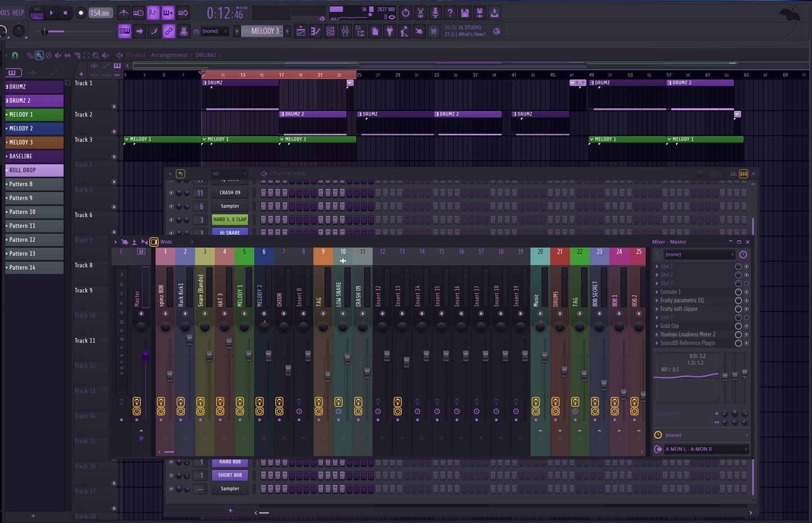Select Pattern 14 in picker
This screenshot has width=812, height=523.
click(x=34, y=268)
